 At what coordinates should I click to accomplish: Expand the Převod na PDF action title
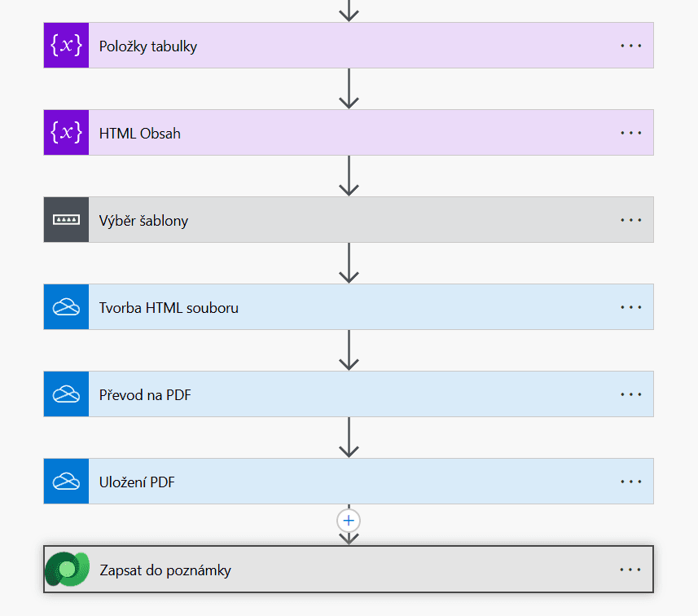(x=145, y=395)
